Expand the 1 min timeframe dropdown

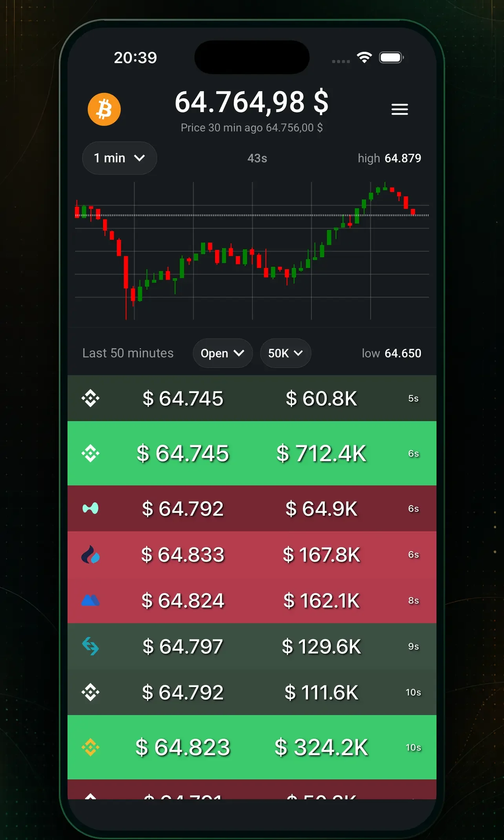(x=119, y=158)
